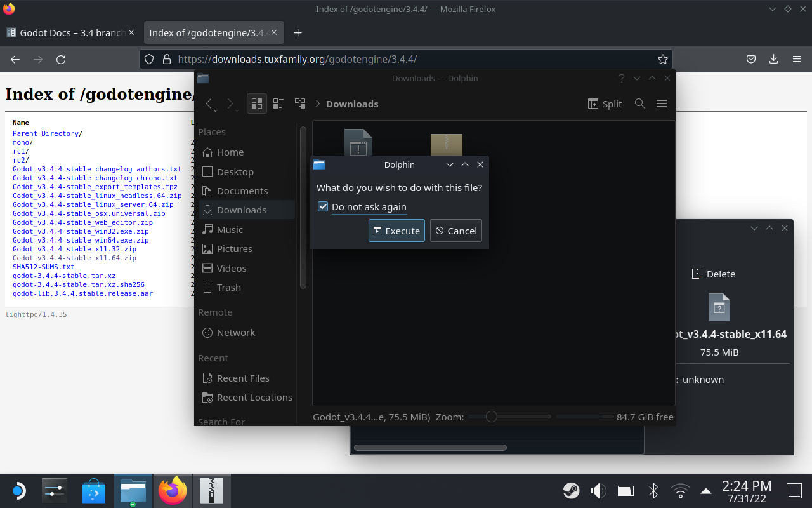Switch Dolphin to details view mode

click(278, 103)
